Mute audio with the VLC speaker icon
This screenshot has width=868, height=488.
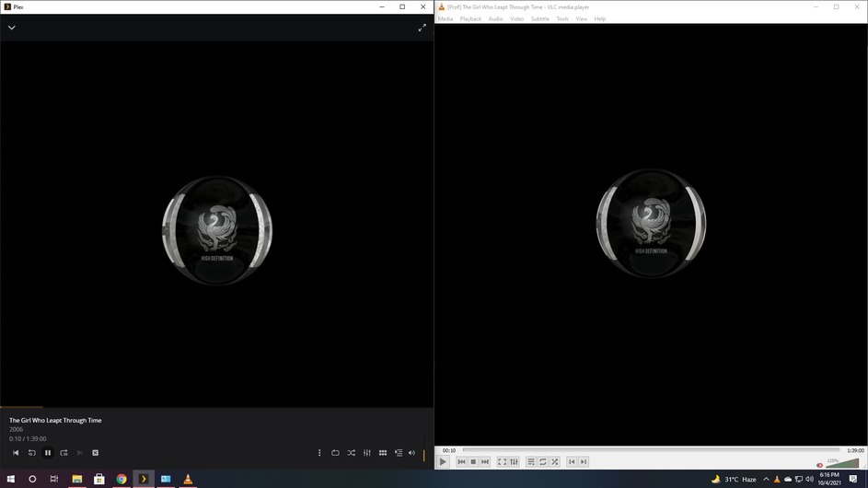click(820, 465)
